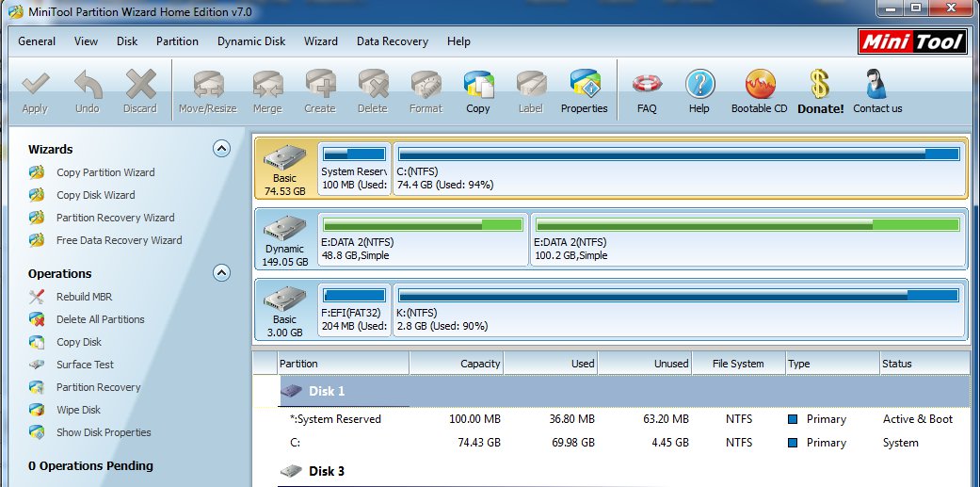Click the Undo arrow icon

[x=88, y=85]
